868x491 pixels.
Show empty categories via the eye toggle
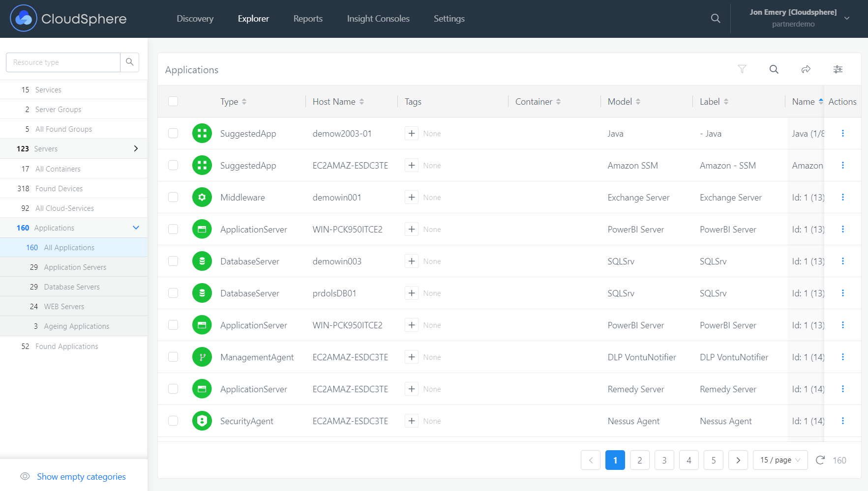(x=25, y=476)
